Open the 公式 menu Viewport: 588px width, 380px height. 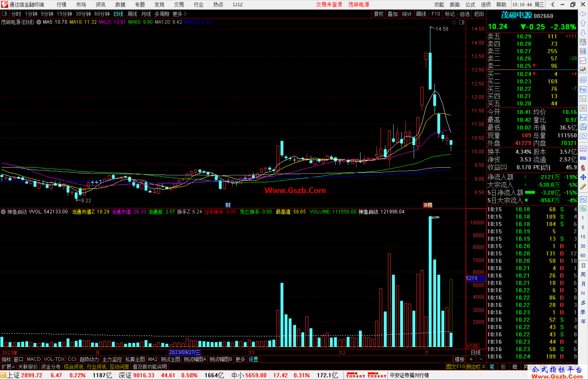470,4
